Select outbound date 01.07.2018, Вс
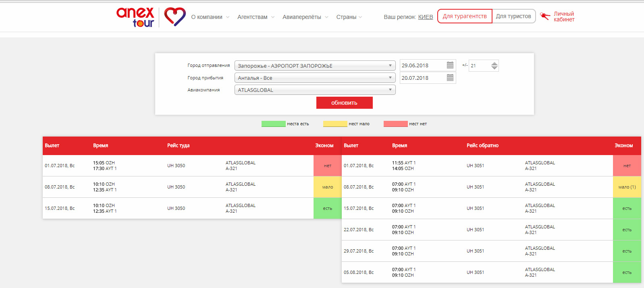 [60, 166]
